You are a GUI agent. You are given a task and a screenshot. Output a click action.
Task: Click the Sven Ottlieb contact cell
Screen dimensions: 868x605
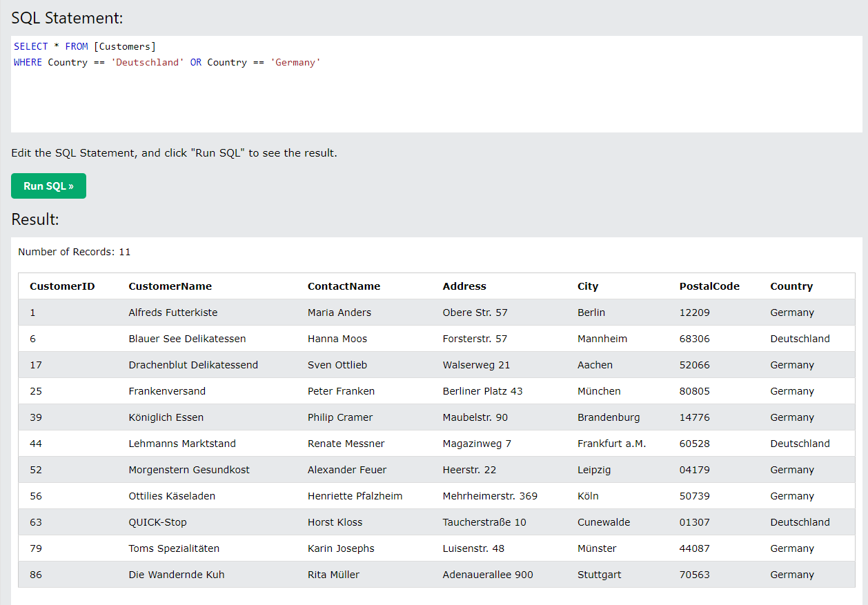(x=337, y=365)
